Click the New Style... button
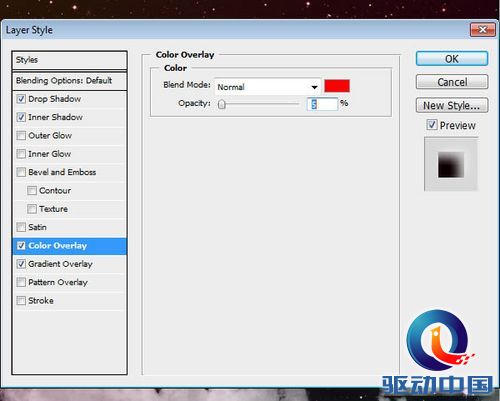 click(452, 106)
